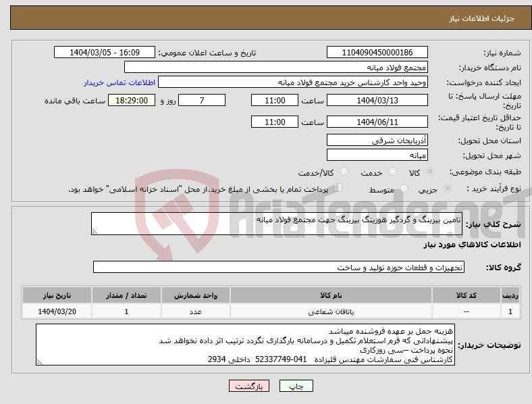The width and height of the screenshot is (532, 404).
Task: Click the response deadline date 1404/03/13
Action: [x=377, y=100]
